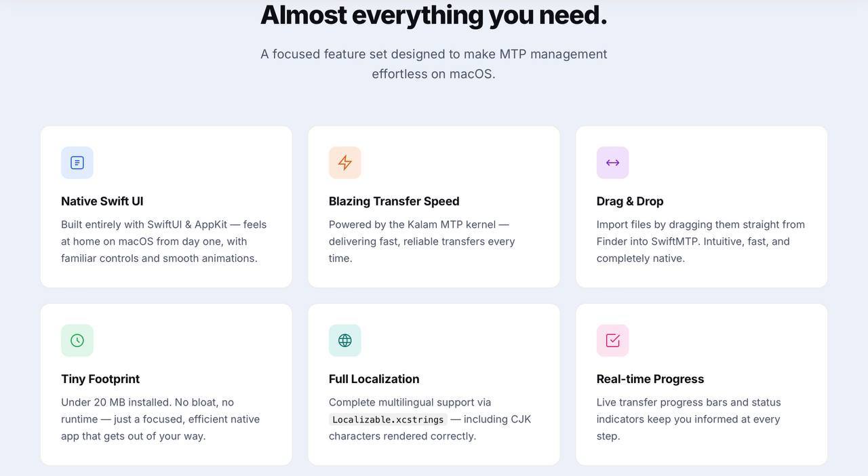Click the "Almost everything you need." headline
Viewport: 868px width, 476px height.
point(434,15)
